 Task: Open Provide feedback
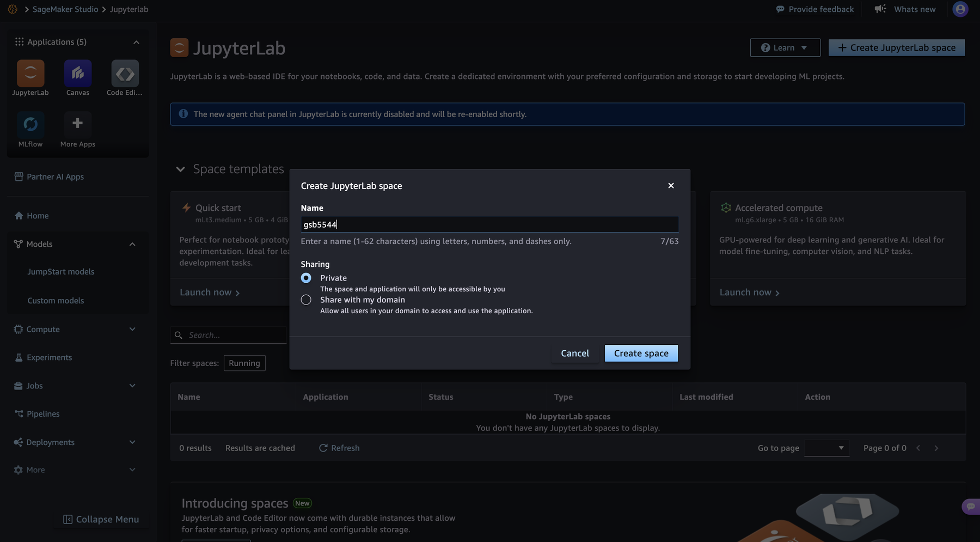[814, 9]
